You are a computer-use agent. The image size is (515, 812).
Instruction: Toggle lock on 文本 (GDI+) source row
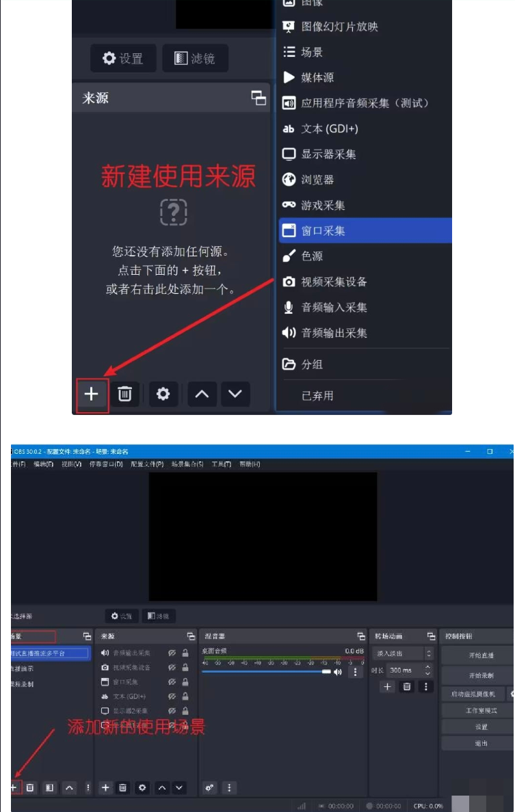click(185, 696)
